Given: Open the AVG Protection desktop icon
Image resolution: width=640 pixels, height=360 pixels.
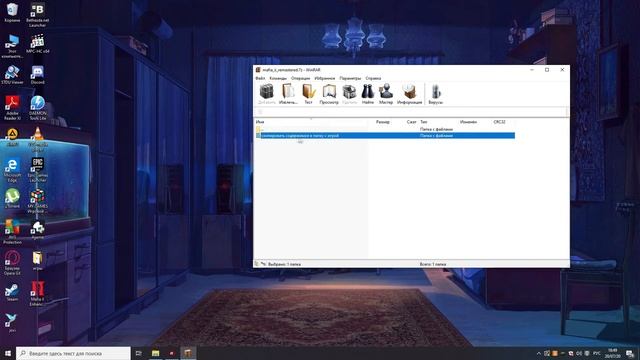Looking at the screenshot, I should coord(12,232).
